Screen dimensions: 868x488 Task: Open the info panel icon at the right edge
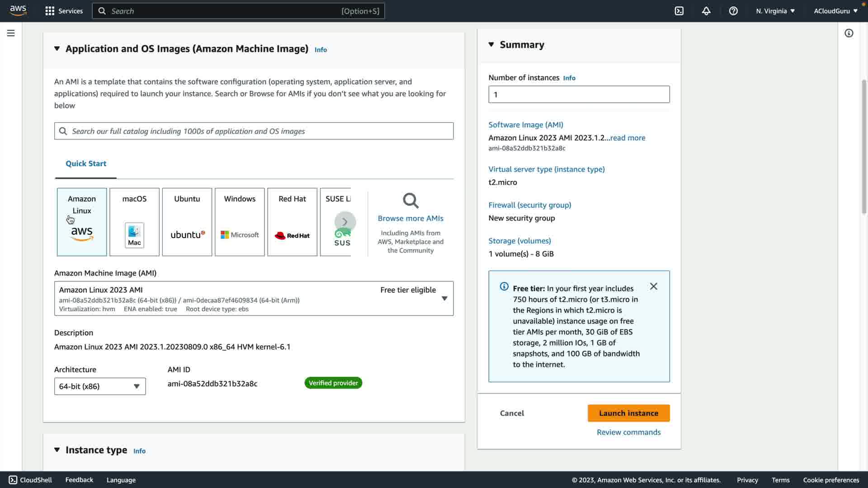pyautogui.click(x=849, y=33)
